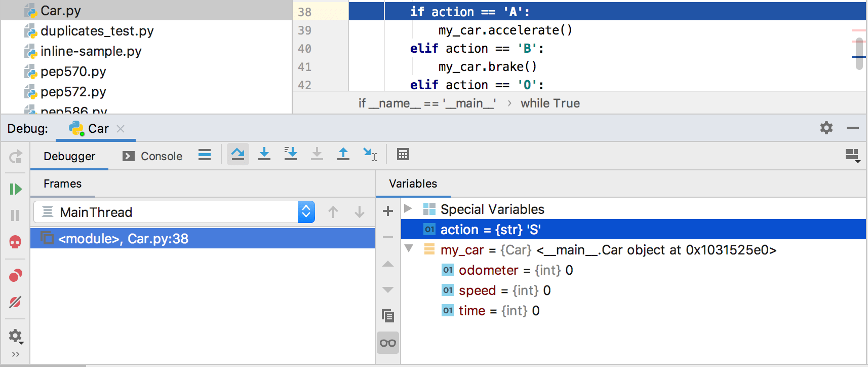This screenshot has width=868, height=367.
Task: Click gutter at line 38
Action: tap(321, 11)
